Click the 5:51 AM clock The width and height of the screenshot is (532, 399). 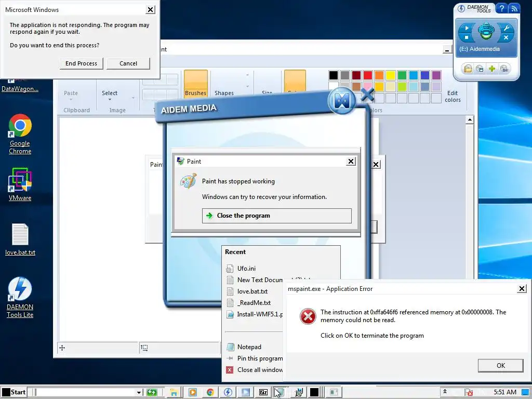(505, 392)
